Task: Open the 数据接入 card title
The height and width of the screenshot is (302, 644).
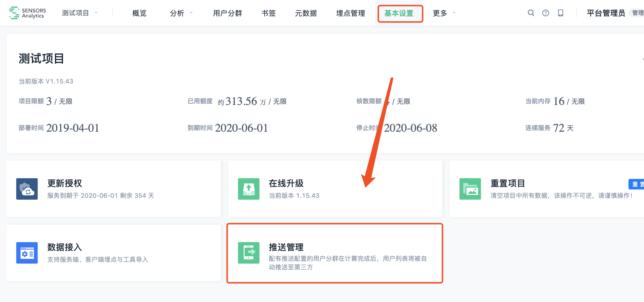Action: 65,247
